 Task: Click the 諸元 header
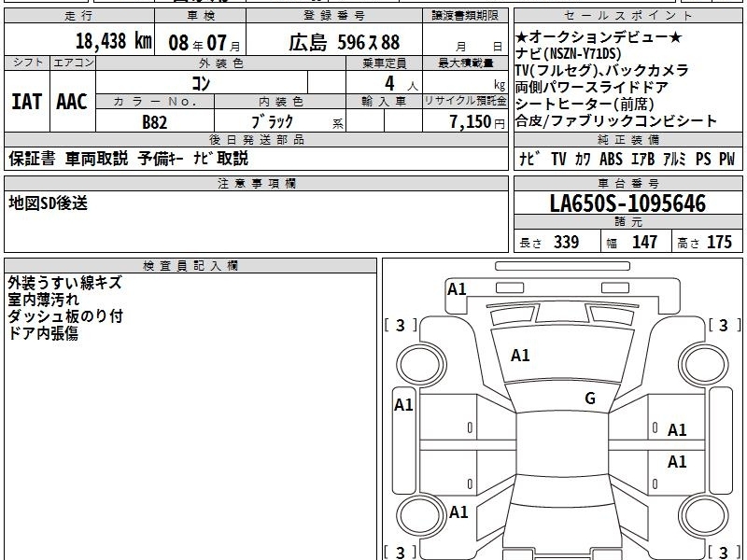(627, 222)
